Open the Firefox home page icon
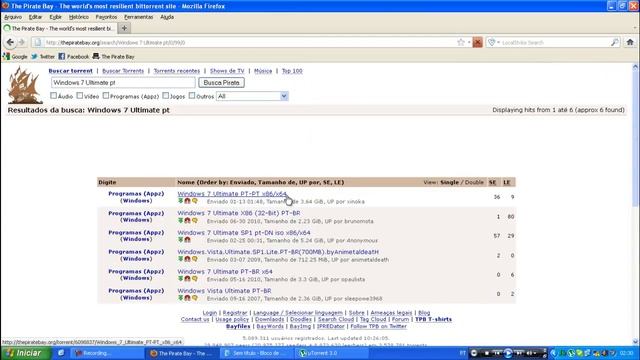The image size is (640, 360). pyautogui.click(x=630, y=42)
